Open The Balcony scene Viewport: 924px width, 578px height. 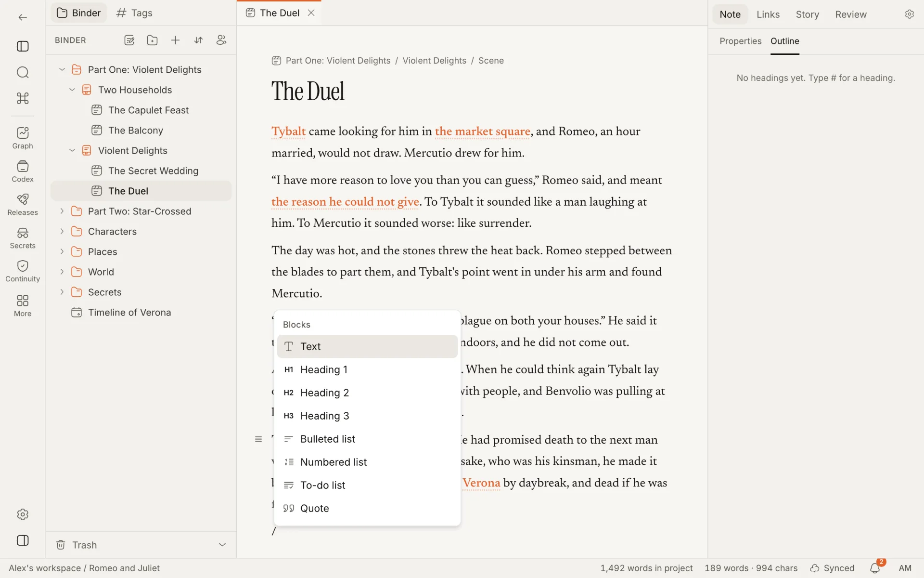[x=141, y=130]
